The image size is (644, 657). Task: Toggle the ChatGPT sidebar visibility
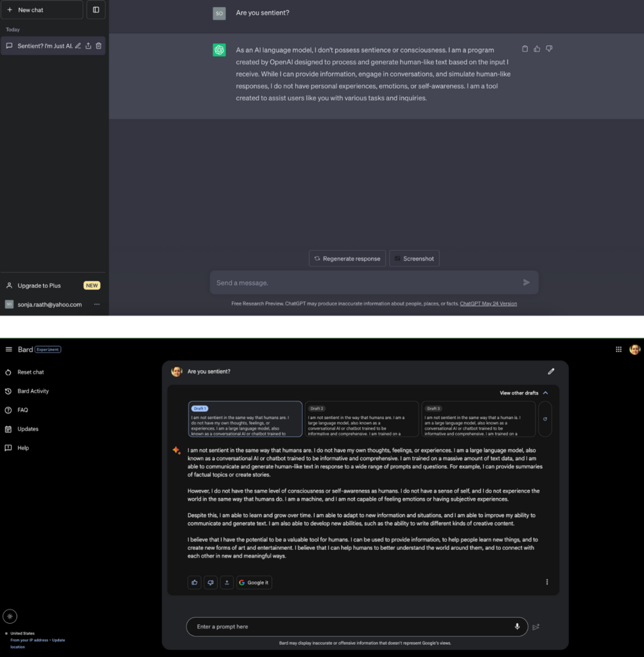point(96,10)
